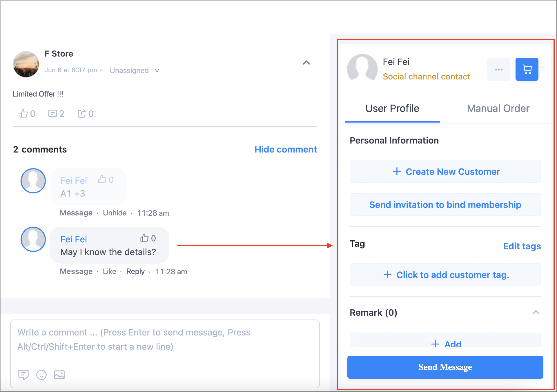Click the post like thumbs-up icon
This screenshot has height=392, width=557.
(x=24, y=114)
